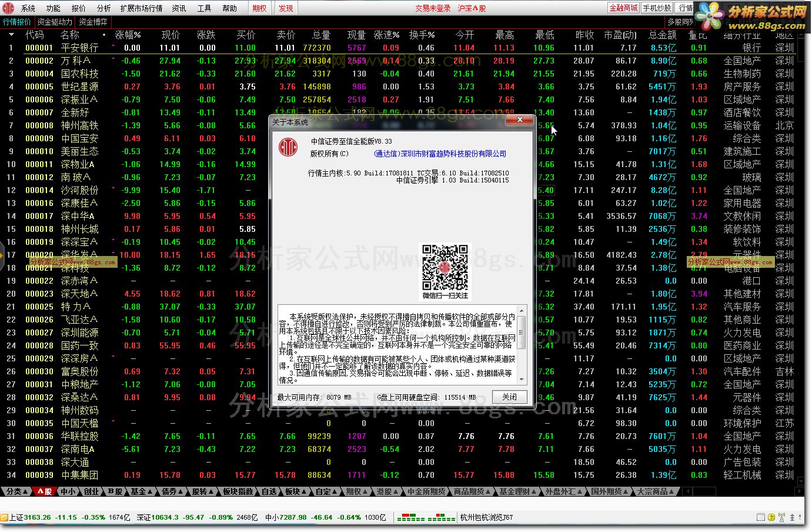Expand the 大宗商品 bottom tab dropdown
Screen dimensions: 812x532
click(x=656, y=491)
